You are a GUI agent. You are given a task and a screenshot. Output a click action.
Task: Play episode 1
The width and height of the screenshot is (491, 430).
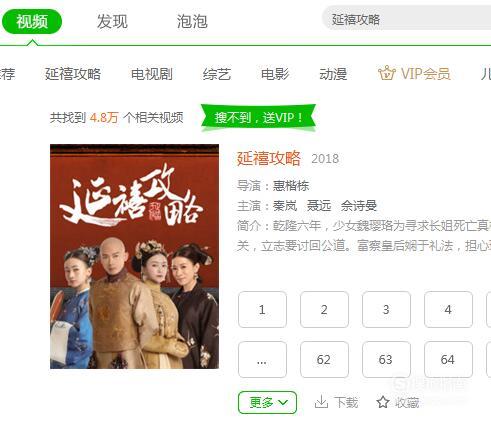pos(262,310)
